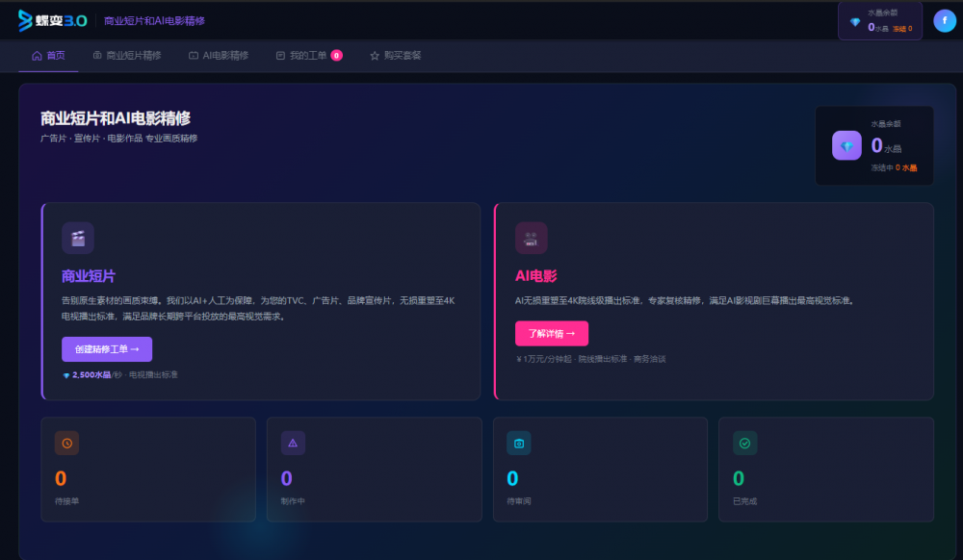The image size is (963, 560).
Task: Open 我的工单 tab
Action: [x=309, y=56]
